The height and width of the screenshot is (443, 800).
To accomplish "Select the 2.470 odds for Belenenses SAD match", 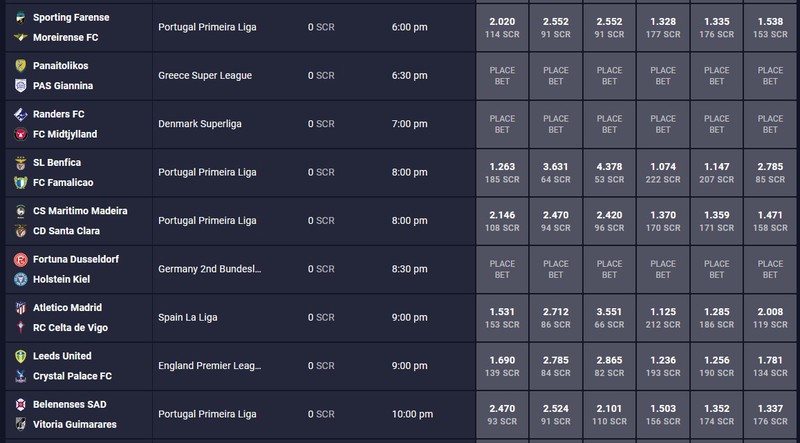I will click(502, 414).
